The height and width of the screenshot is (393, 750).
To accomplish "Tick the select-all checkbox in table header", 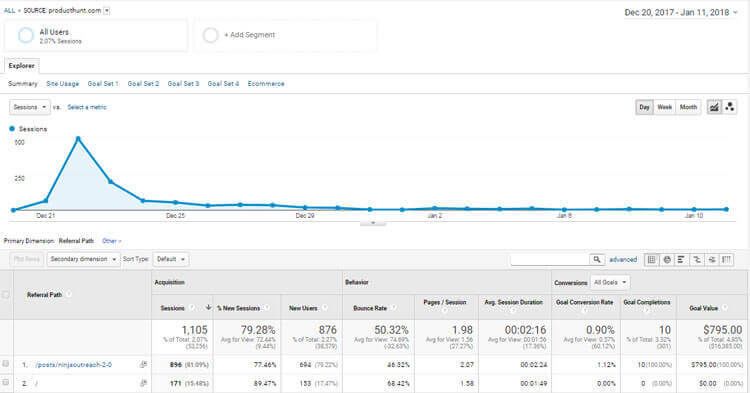I will click(x=6, y=295).
